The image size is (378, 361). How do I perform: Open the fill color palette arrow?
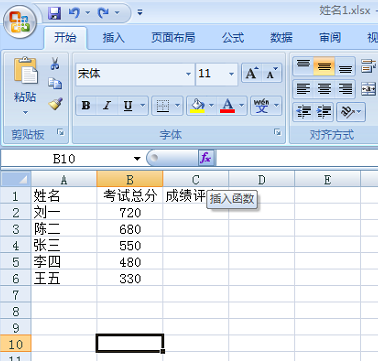pos(211,106)
